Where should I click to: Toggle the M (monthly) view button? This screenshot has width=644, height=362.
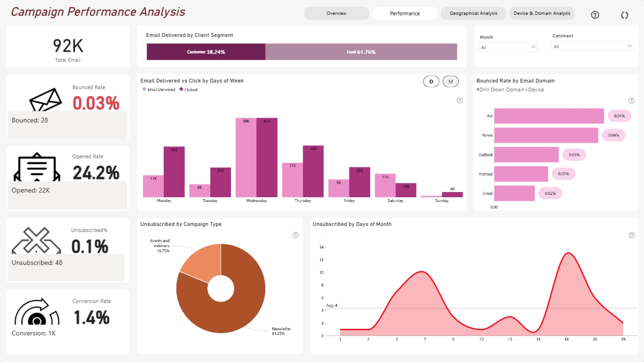(x=450, y=81)
